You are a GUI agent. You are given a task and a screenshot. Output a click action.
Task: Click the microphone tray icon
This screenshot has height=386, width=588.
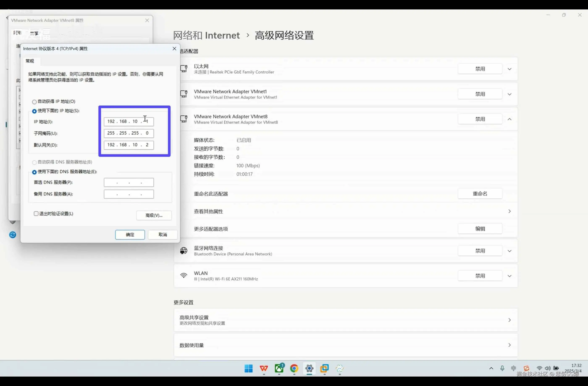[502, 368]
